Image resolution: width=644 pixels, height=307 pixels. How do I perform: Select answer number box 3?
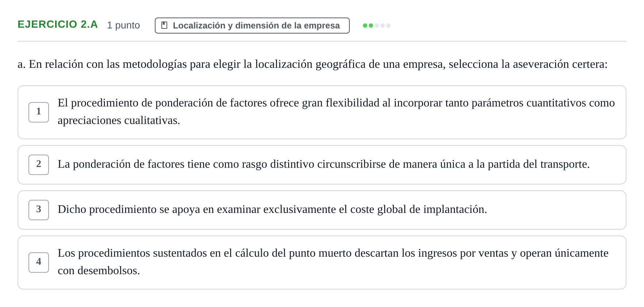pyautogui.click(x=39, y=210)
